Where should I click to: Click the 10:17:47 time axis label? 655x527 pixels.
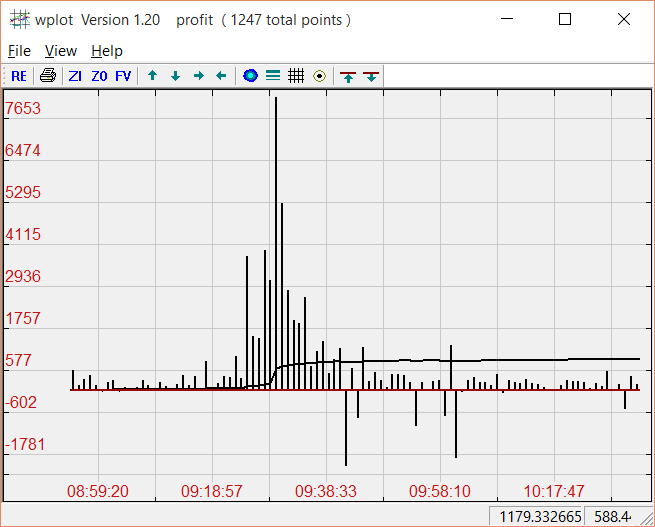554,491
